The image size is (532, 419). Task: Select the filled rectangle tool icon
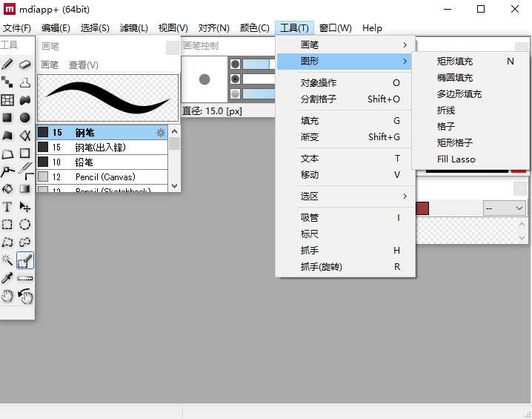pyautogui.click(x=7, y=117)
